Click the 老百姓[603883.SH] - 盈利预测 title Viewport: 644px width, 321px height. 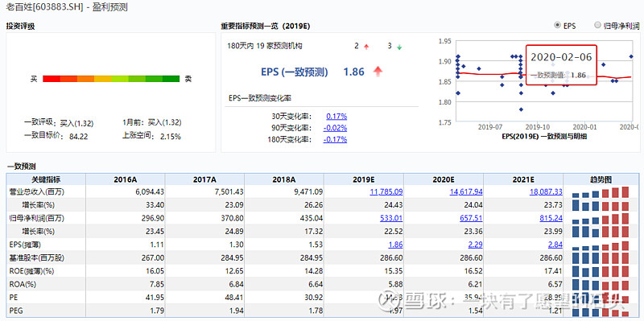pos(68,7)
